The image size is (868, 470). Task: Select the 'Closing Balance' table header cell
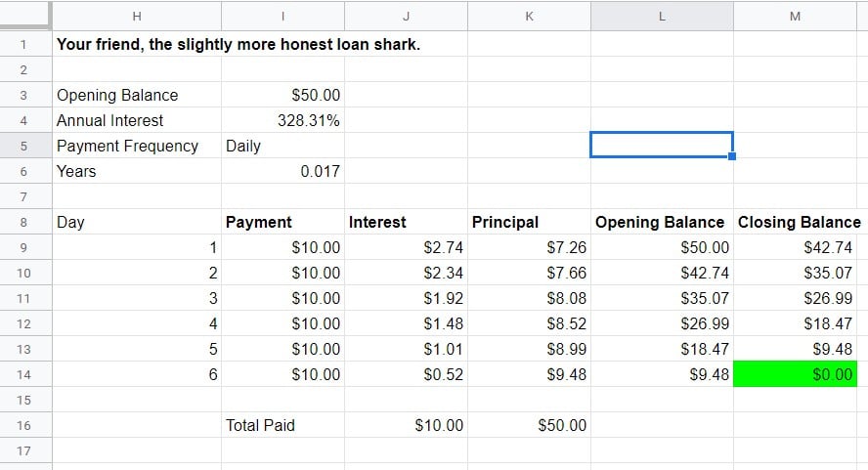click(795, 223)
